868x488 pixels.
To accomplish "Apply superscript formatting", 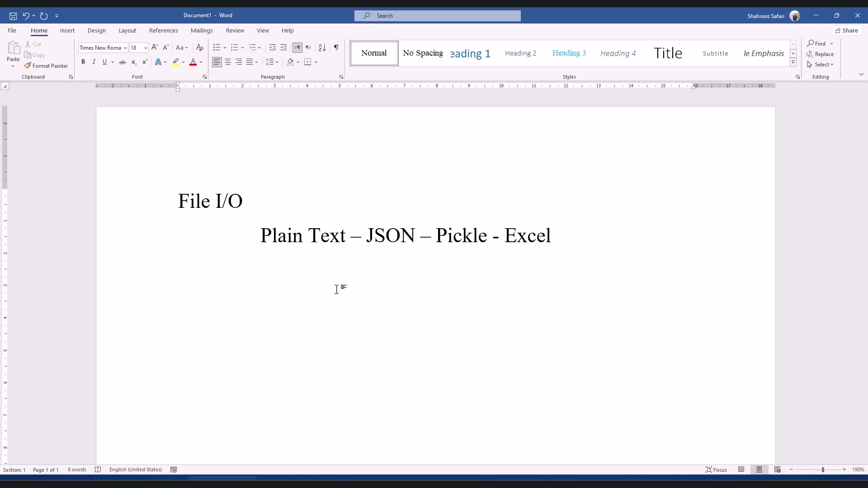I will [x=145, y=62].
